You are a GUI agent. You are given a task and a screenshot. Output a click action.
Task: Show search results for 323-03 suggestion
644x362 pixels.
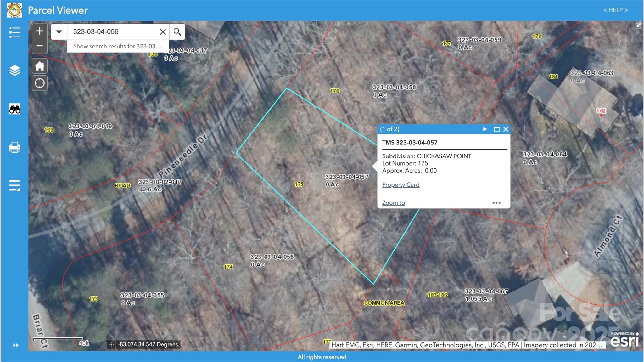point(117,46)
